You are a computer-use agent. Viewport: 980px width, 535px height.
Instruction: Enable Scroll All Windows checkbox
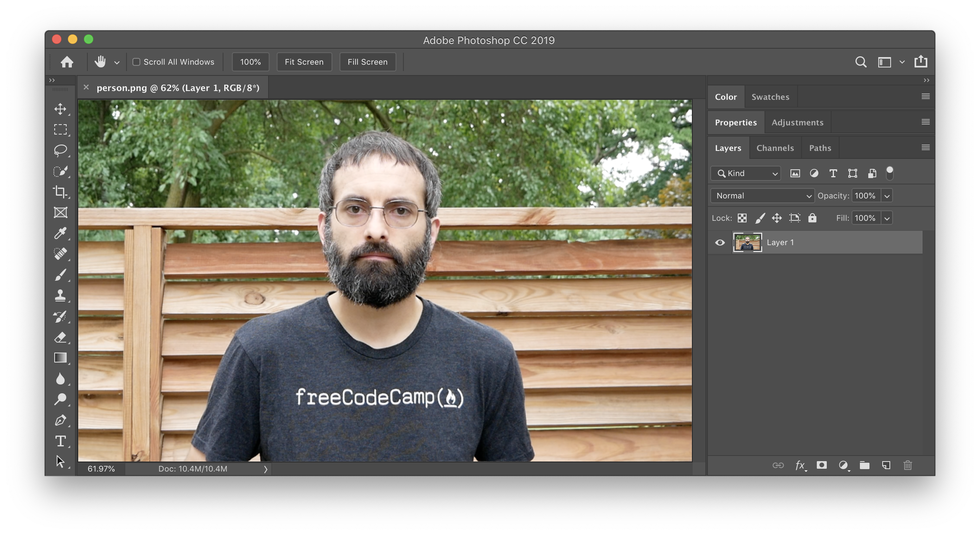click(x=136, y=62)
